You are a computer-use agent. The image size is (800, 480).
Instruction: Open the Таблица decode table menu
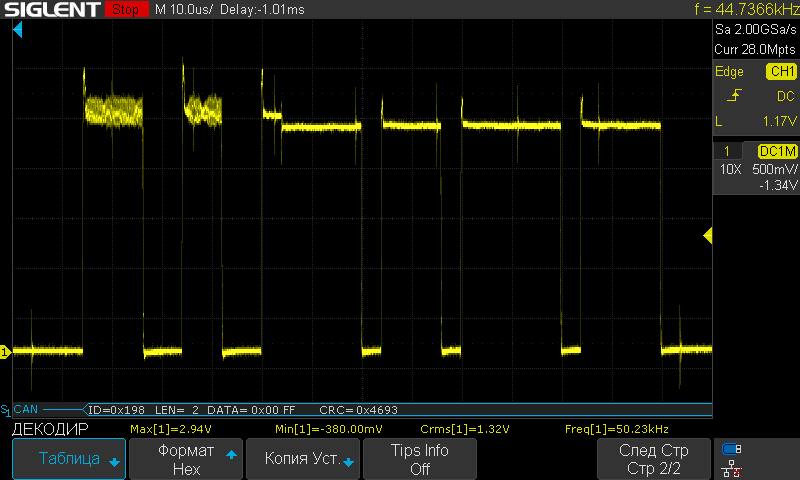[x=68, y=459]
